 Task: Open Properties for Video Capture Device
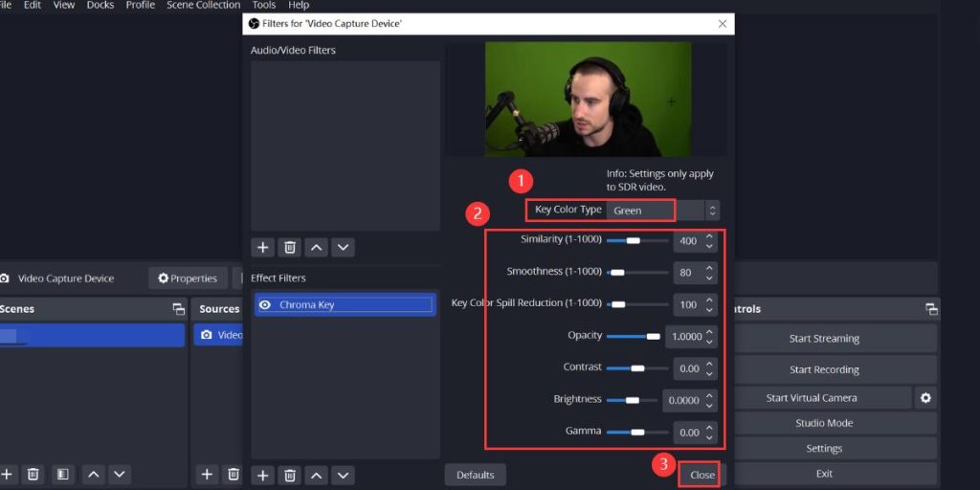(x=188, y=278)
